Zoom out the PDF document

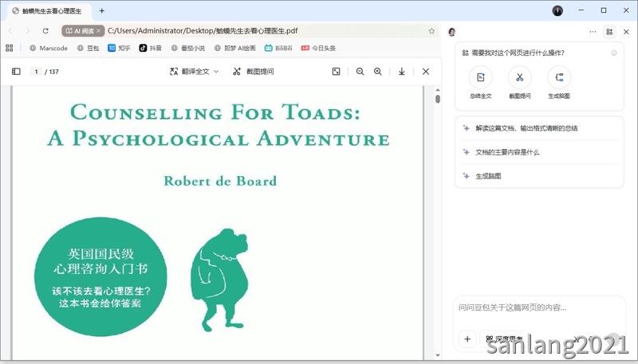point(360,72)
